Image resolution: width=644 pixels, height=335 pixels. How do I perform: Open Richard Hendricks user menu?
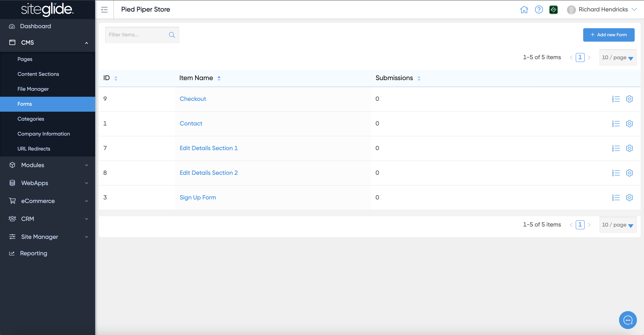tap(603, 10)
